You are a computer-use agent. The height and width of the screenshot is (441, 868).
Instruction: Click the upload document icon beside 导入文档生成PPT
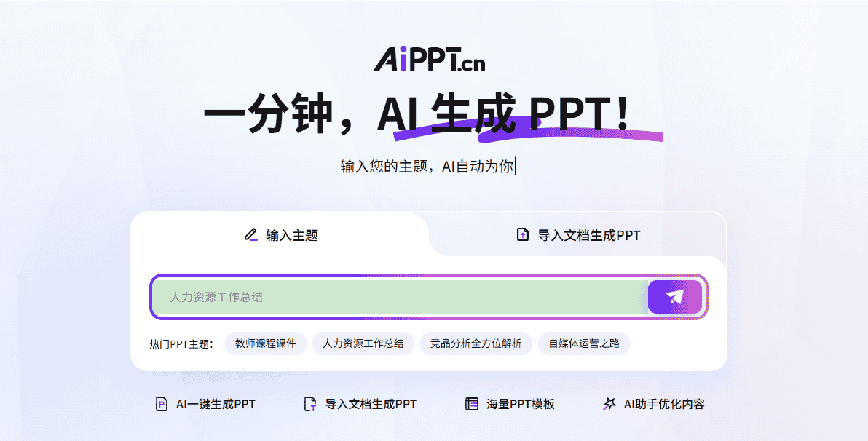(522, 235)
